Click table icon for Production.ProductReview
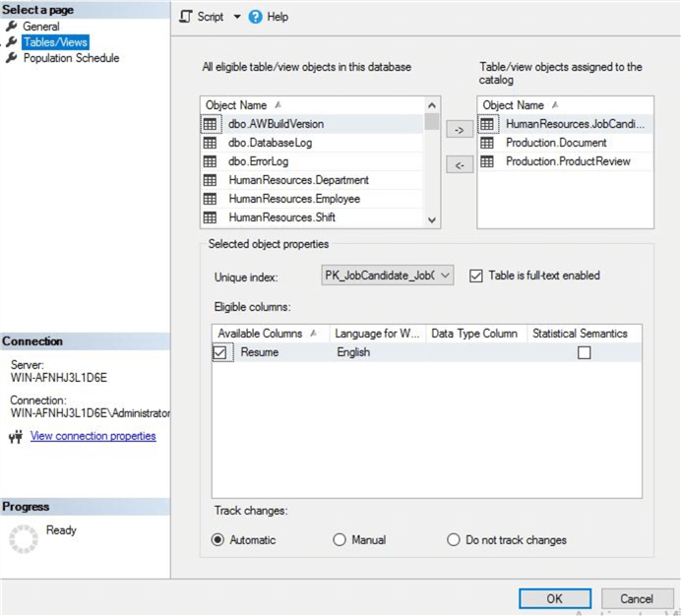The image size is (681, 616). point(487,161)
